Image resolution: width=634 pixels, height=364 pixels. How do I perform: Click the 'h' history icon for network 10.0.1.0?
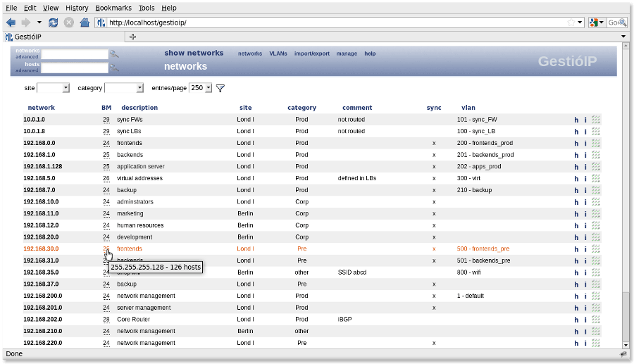(x=576, y=120)
